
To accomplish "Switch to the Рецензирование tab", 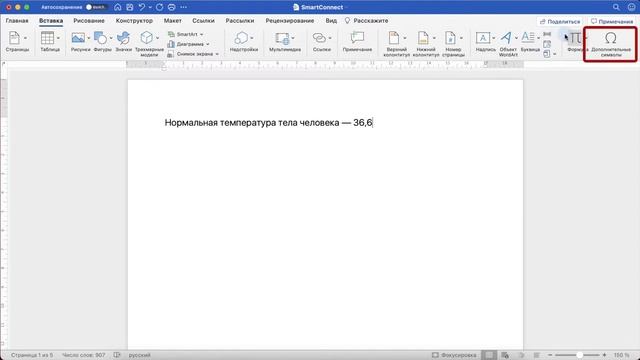I will click(290, 20).
